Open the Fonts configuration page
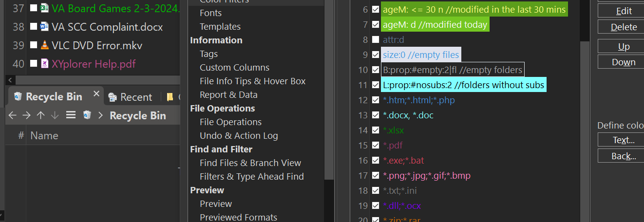644x222 pixels. point(210,13)
